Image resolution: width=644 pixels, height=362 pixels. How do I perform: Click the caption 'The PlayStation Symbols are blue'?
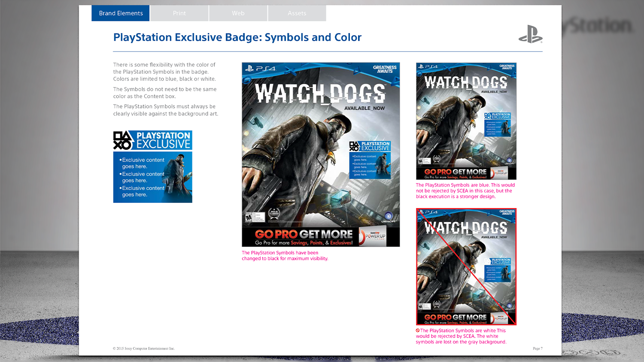[465, 191]
